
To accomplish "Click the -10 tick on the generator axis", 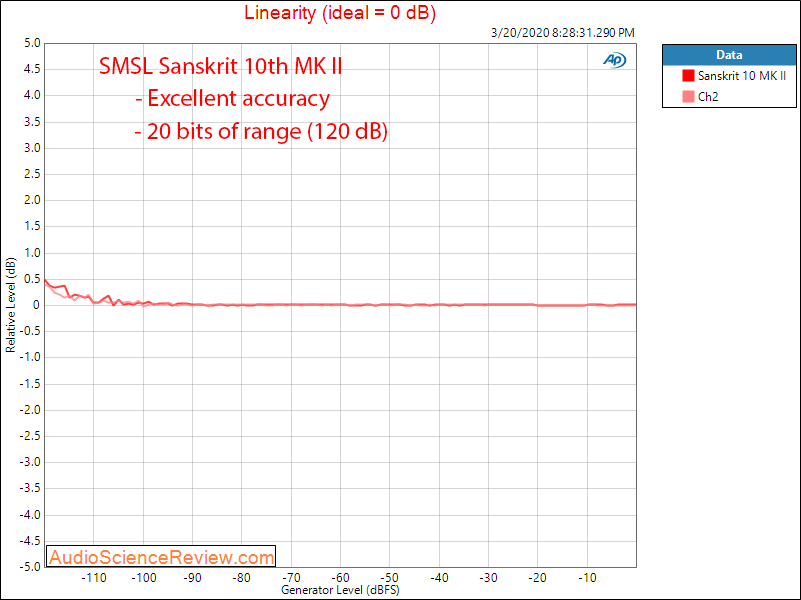I will tap(587, 578).
